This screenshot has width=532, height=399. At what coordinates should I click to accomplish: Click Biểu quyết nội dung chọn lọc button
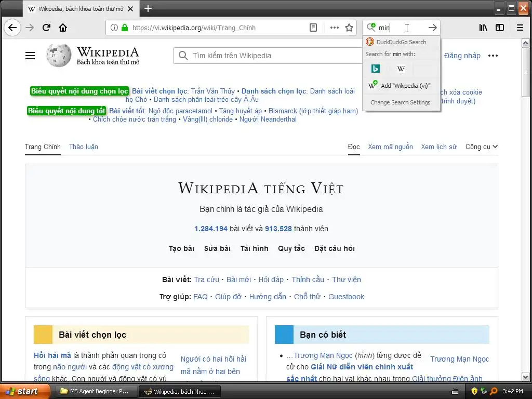79,91
